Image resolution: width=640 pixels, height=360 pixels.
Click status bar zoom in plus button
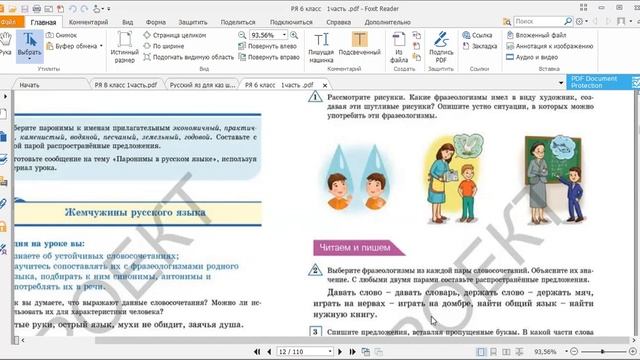pyautogui.click(x=633, y=351)
